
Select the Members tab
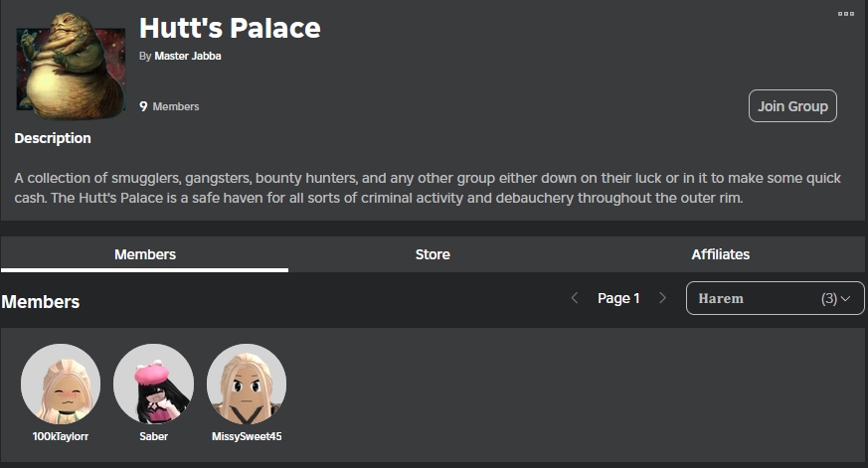[145, 254]
